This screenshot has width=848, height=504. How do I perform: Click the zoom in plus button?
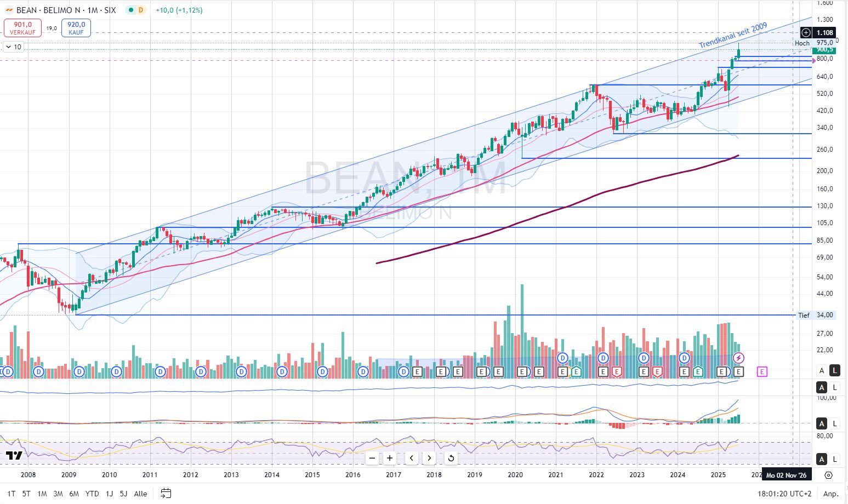(x=390, y=458)
